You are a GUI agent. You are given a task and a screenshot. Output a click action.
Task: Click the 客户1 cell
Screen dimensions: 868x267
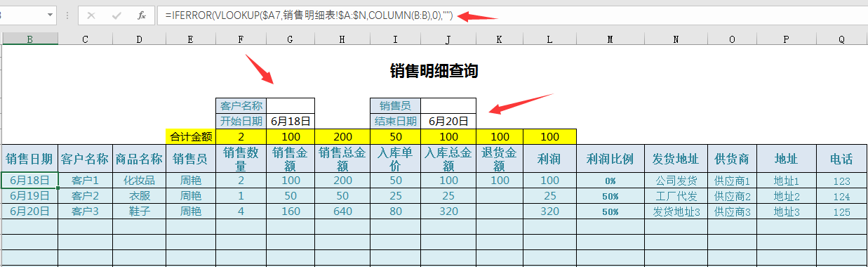(85, 180)
